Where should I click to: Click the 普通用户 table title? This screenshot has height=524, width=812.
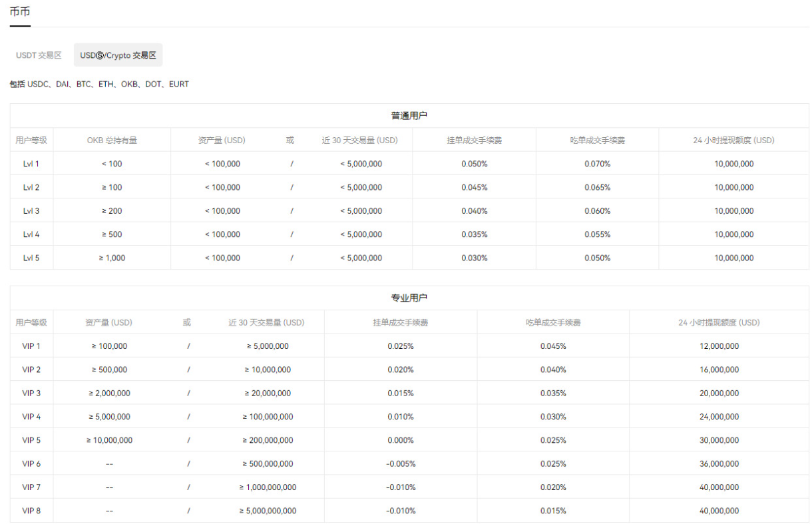409,115
